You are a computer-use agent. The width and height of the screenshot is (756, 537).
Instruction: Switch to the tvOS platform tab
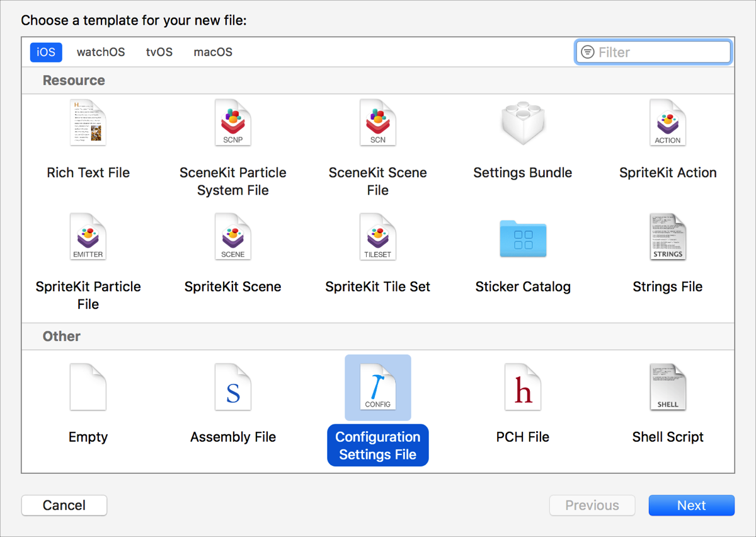(159, 52)
